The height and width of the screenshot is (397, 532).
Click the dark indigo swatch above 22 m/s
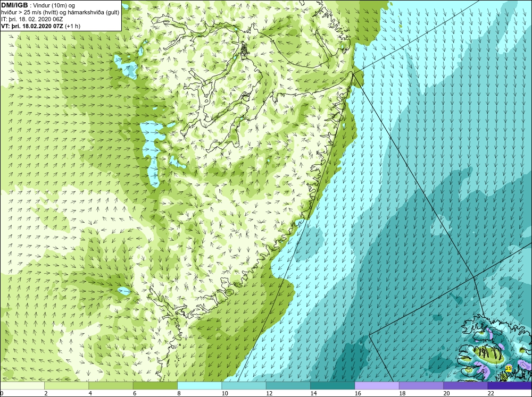click(510, 386)
